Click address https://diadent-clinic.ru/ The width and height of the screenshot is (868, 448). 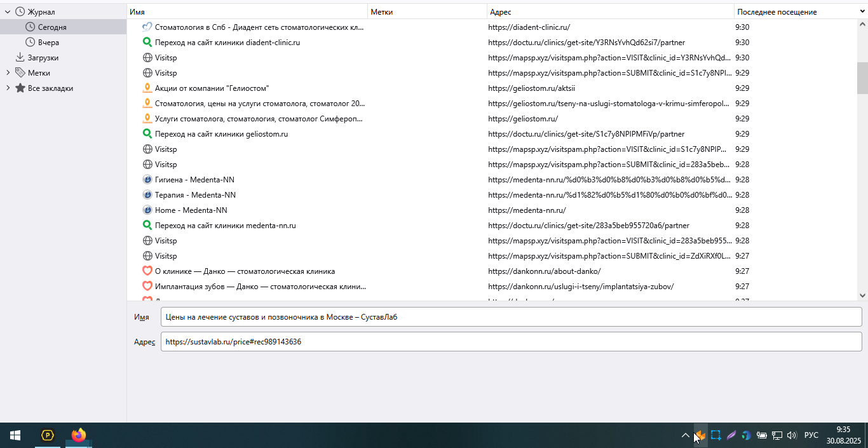pos(529,27)
